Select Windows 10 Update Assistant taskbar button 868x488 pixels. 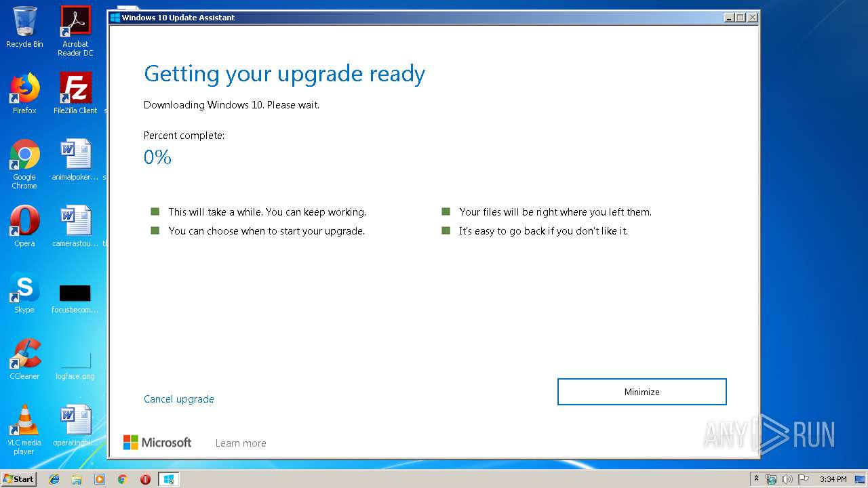[x=168, y=479]
